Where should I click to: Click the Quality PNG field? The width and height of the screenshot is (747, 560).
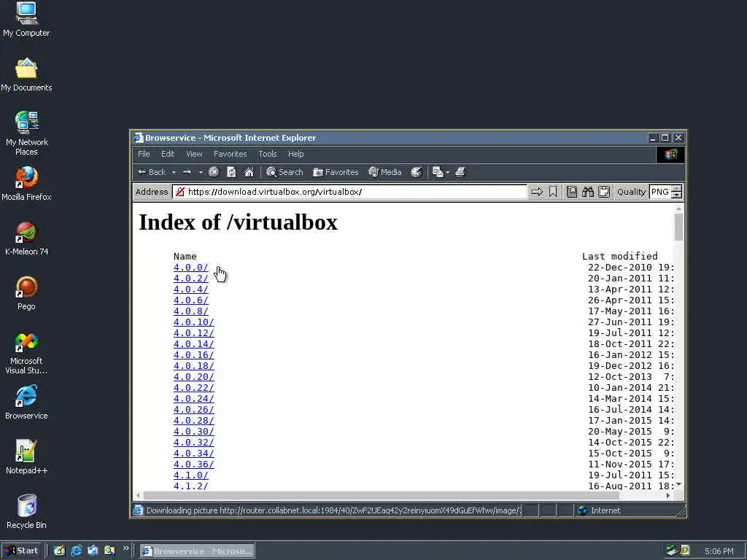(660, 192)
